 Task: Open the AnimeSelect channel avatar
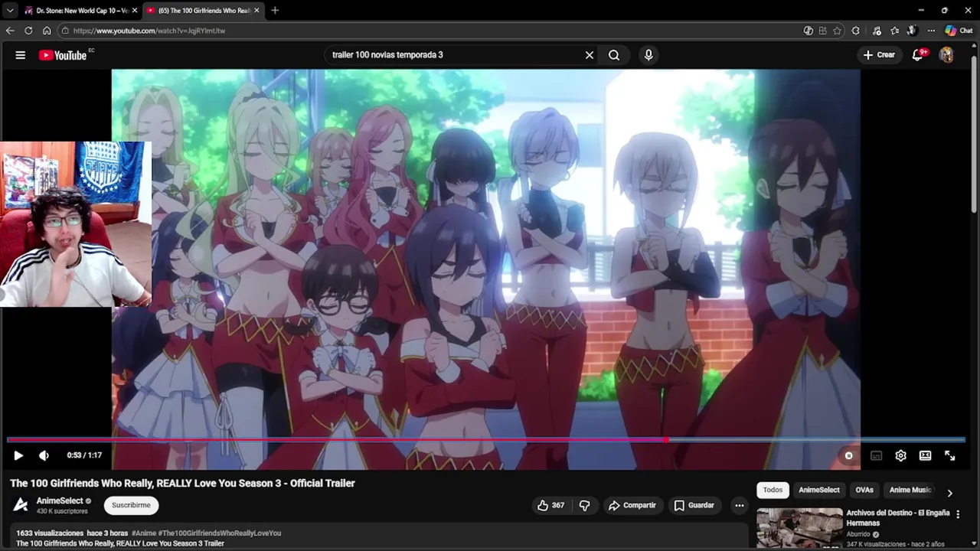tap(21, 505)
